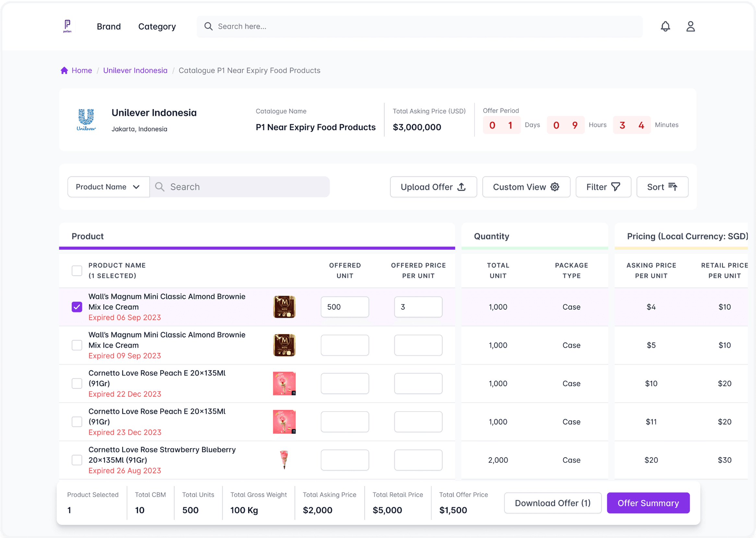Check the Cornetto Strawberry Blueberry row
This screenshot has width=756, height=538.
pos(77,460)
